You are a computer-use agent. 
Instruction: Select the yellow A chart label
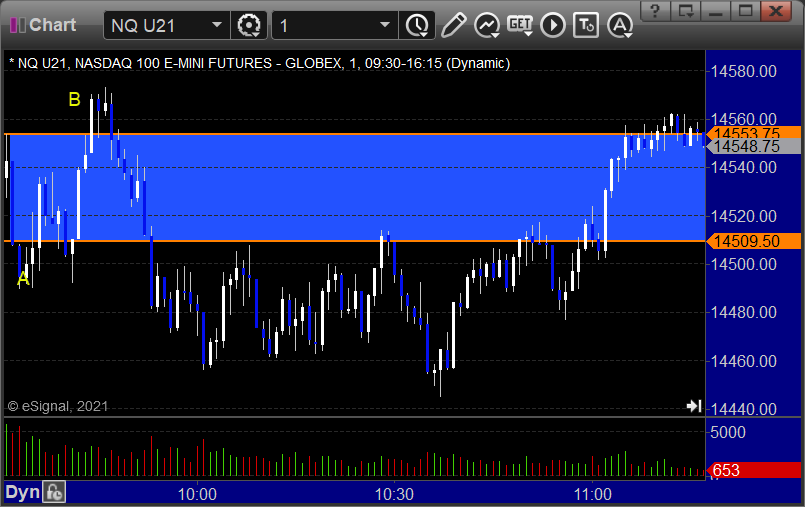pos(23,279)
